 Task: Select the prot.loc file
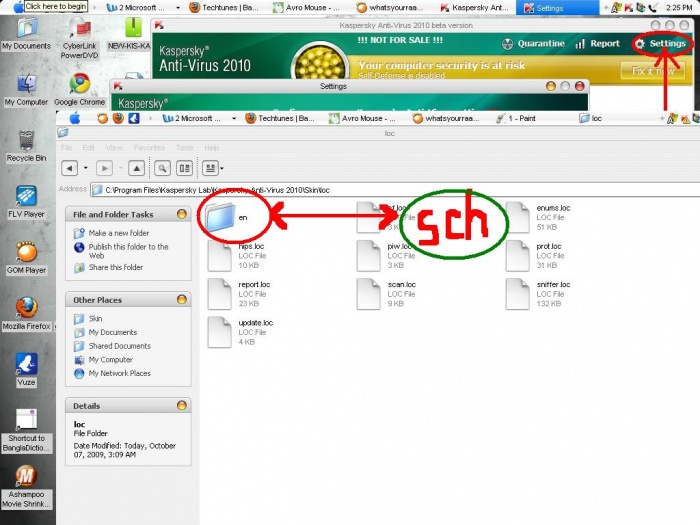(x=534, y=256)
